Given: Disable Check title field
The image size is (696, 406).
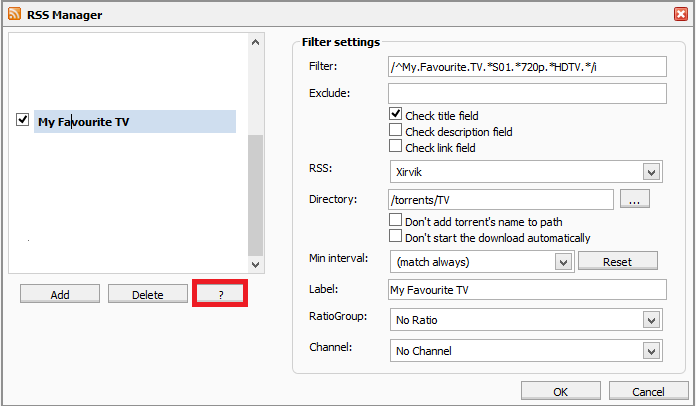Looking at the screenshot, I should (395, 114).
